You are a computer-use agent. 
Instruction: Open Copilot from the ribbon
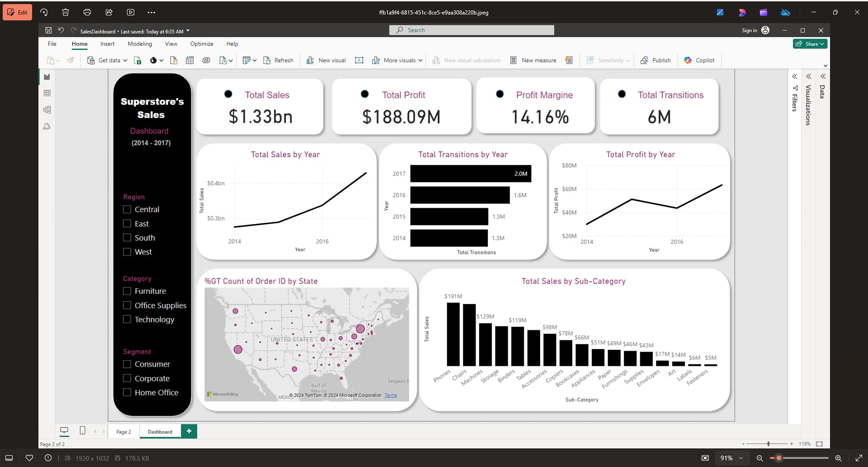699,60
